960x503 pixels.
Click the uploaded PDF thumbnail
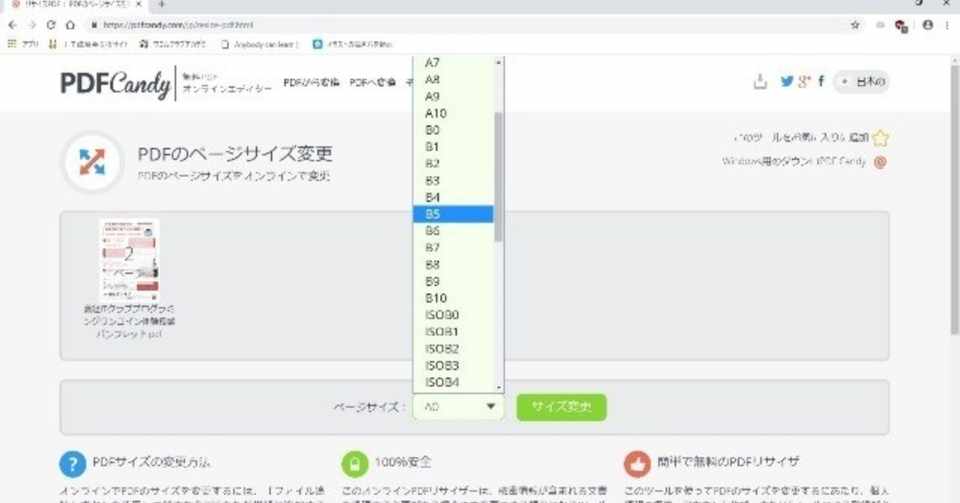(129, 259)
